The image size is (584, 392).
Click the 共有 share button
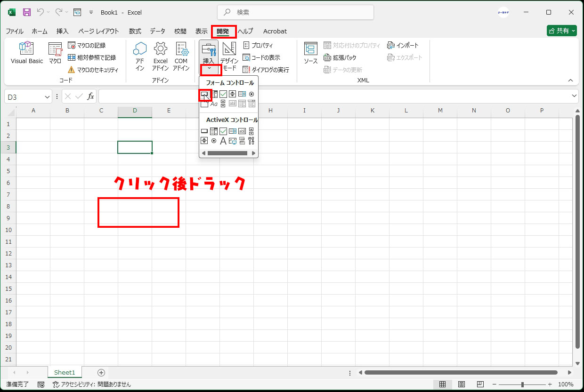tap(561, 31)
